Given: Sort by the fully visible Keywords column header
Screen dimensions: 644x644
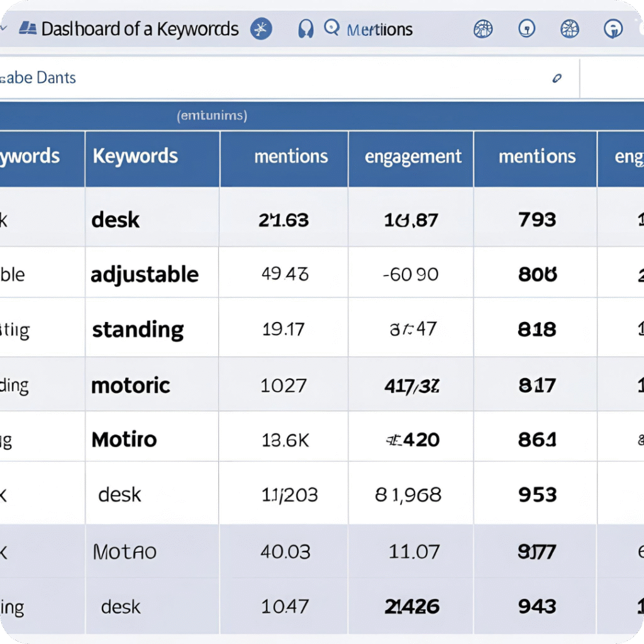Looking at the screenshot, I should pyautogui.click(x=135, y=157).
